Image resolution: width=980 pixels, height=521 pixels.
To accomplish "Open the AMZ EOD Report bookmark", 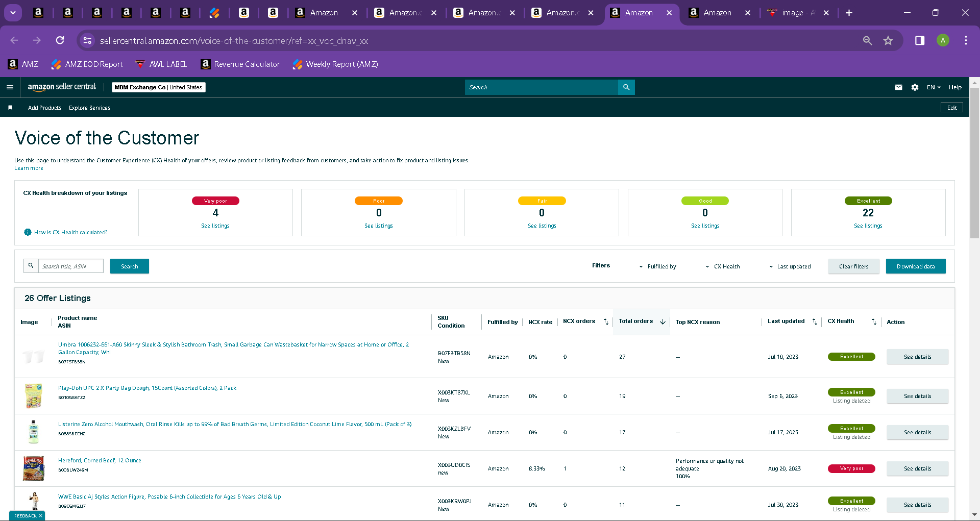I will tap(87, 64).
